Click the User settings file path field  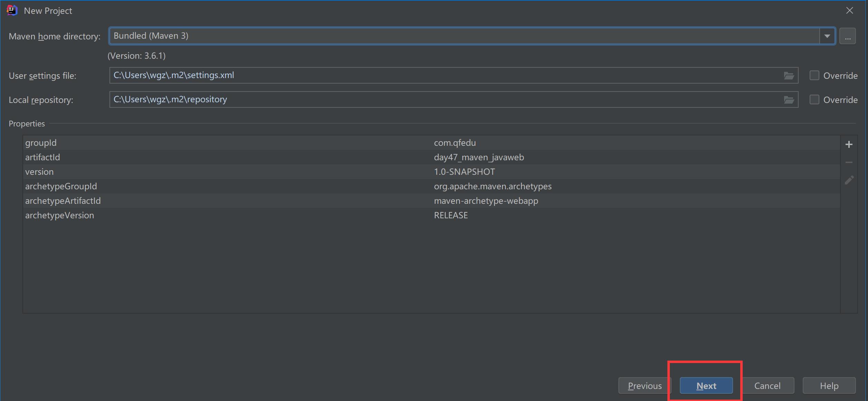[x=454, y=75]
